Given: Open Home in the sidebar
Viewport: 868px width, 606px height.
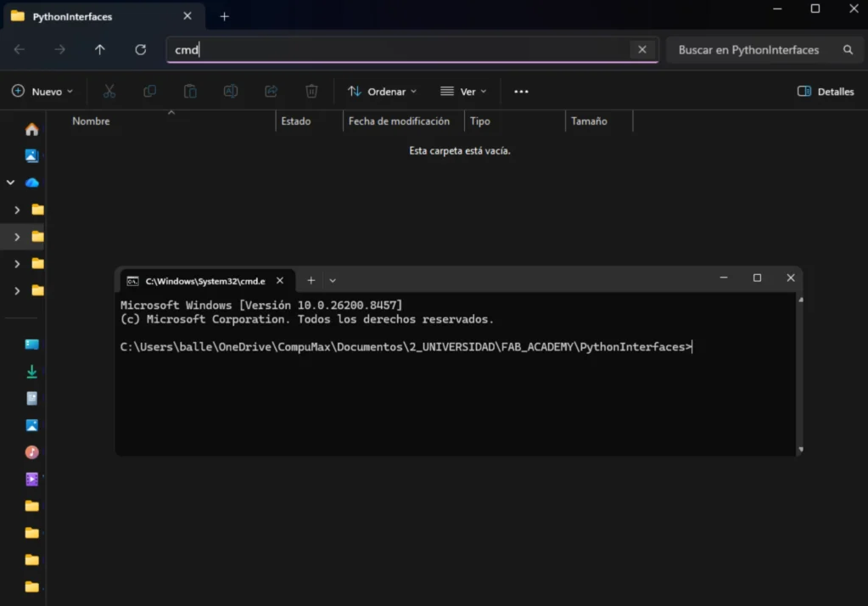Looking at the screenshot, I should 31,129.
